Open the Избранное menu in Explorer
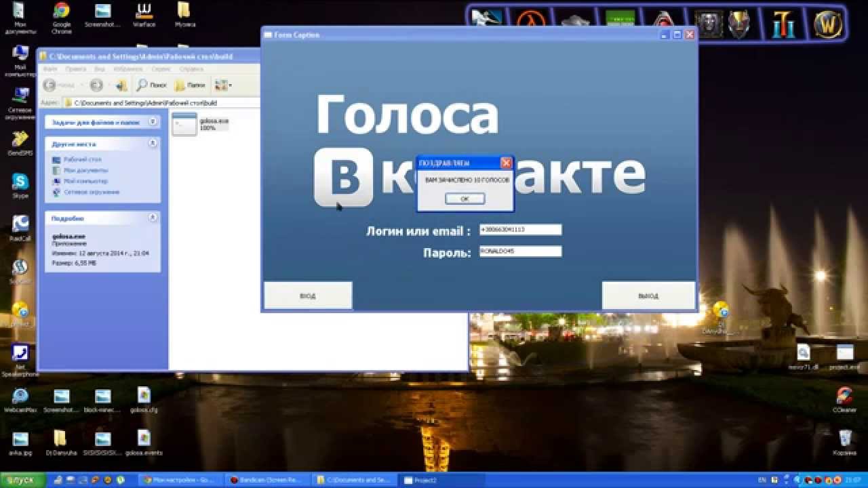 pyautogui.click(x=127, y=68)
